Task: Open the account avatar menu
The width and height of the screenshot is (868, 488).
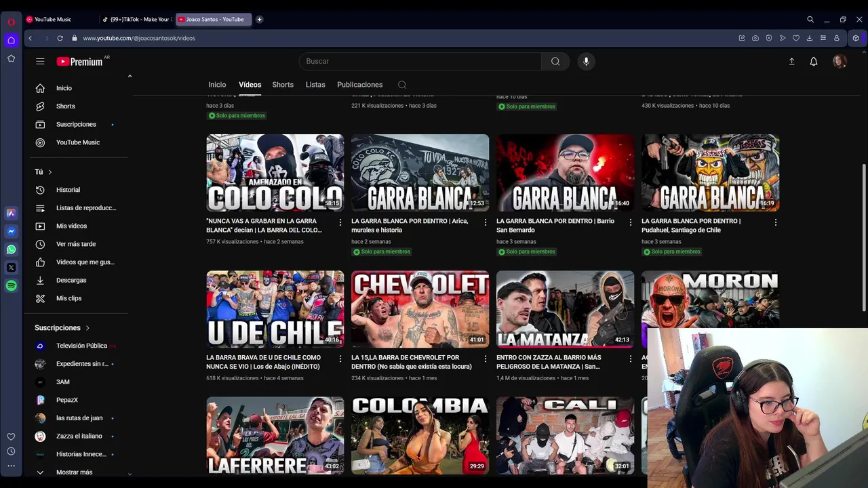Action: 840,62
